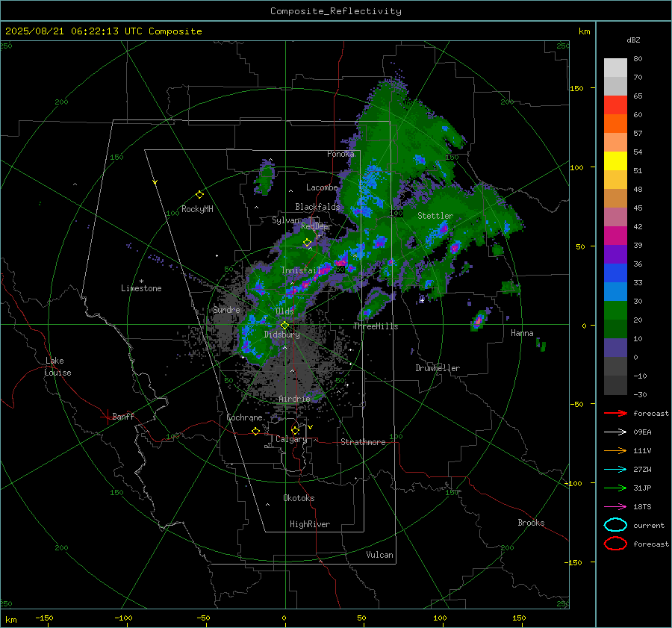The width and height of the screenshot is (672, 628).
Task: Click the Ponoka city label
Action: pos(340,154)
